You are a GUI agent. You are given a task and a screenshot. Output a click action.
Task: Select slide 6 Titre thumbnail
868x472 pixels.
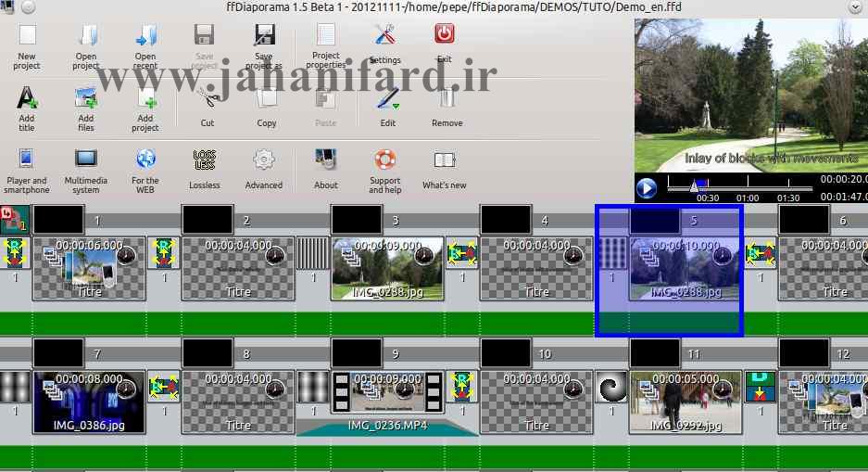tap(824, 269)
